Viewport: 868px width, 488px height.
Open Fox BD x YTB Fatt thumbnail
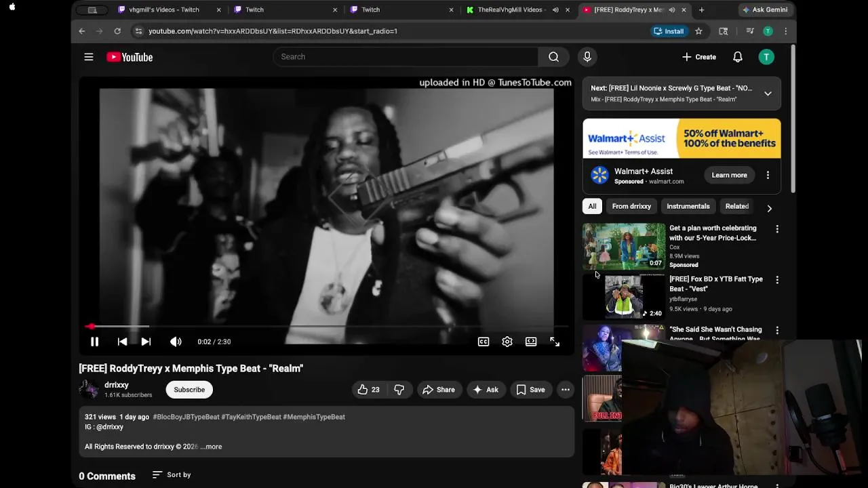[624, 297]
